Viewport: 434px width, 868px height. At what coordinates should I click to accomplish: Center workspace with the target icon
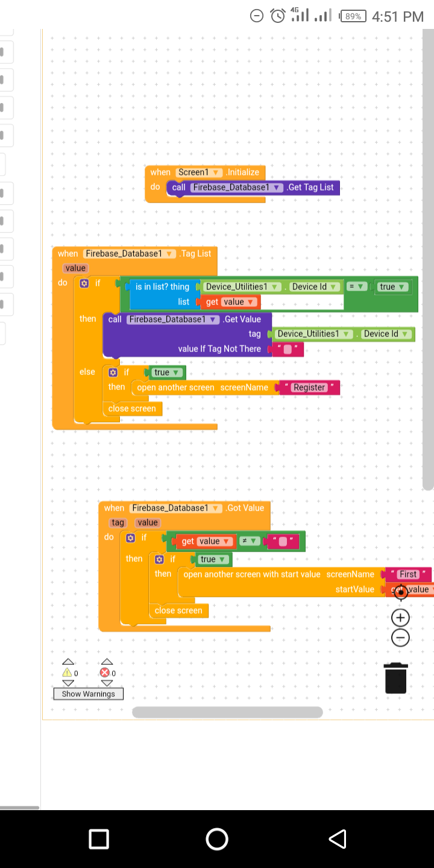[401, 592]
